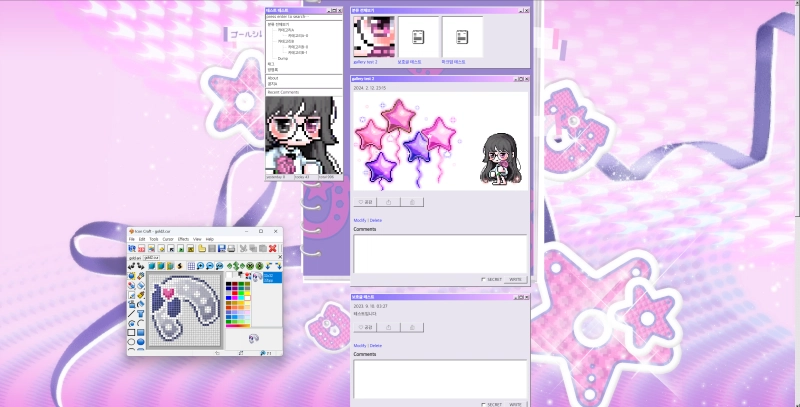
Task: Open the Cursor menu in Icon Craft
Action: tap(168, 239)
